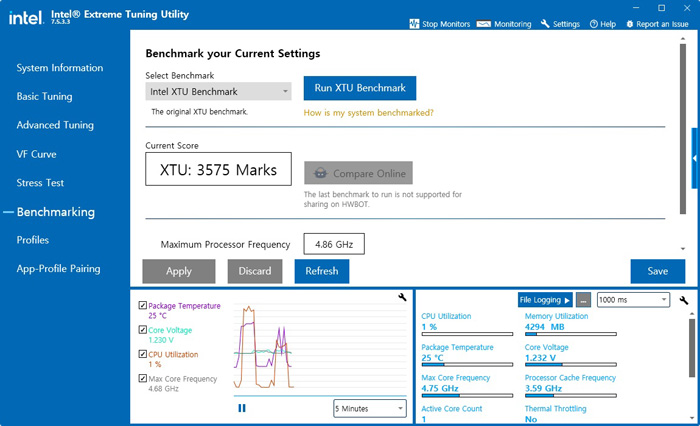The height and width of the screenshot is (426, 700).
Task: Open monitor panel wrench settings icon
Action: 684,299
